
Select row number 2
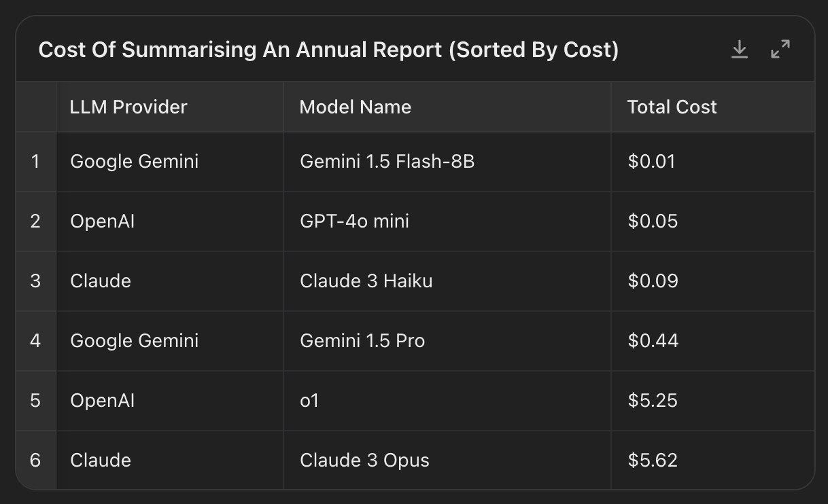(35, 221)
